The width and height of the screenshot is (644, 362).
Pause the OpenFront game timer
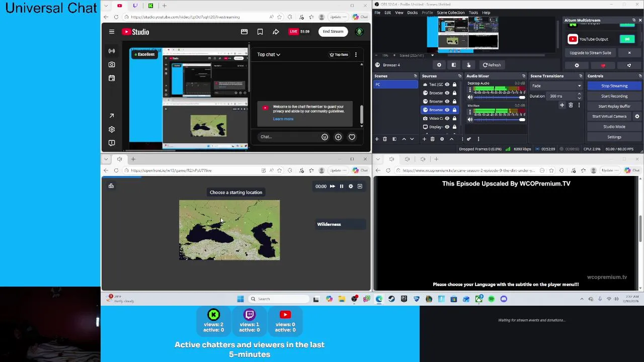click(x=342, y=186)
